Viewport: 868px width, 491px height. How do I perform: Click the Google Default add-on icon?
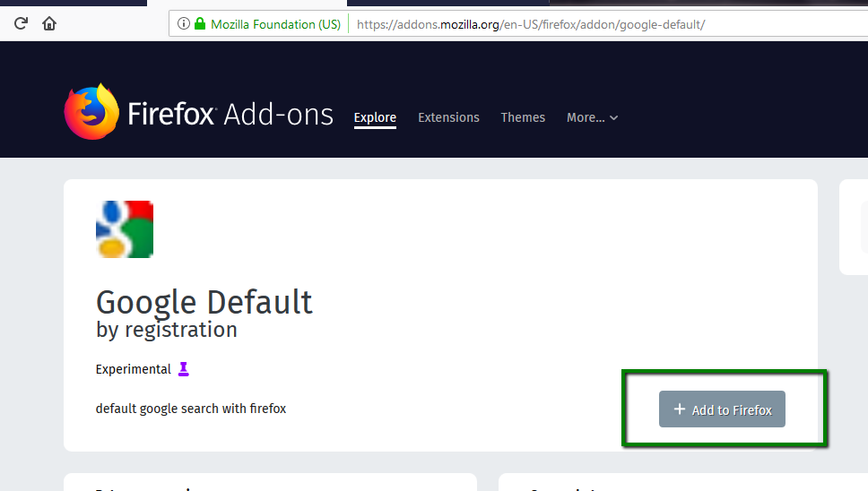[x=125, y=228]
